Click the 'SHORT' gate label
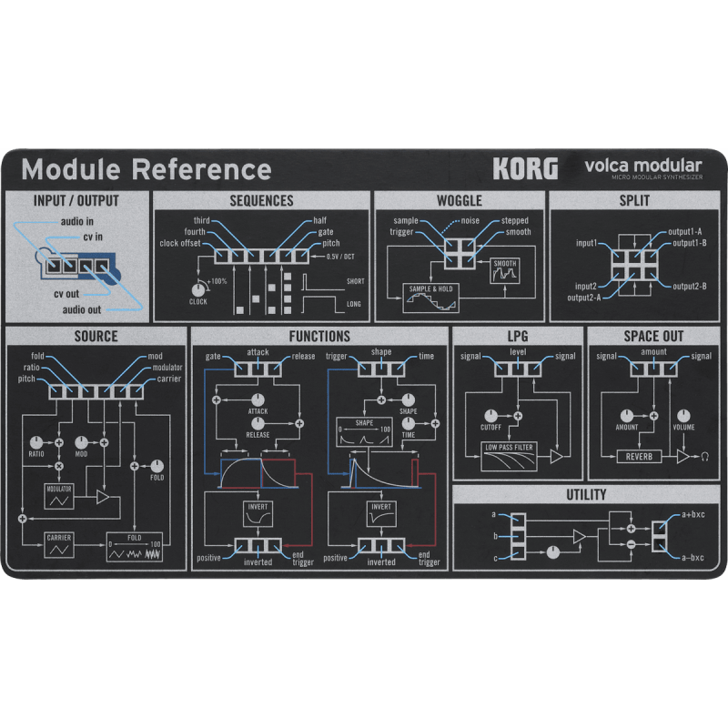Image resolution: width=728 pixels, height=728 pixels. click(x=355, y=281)
